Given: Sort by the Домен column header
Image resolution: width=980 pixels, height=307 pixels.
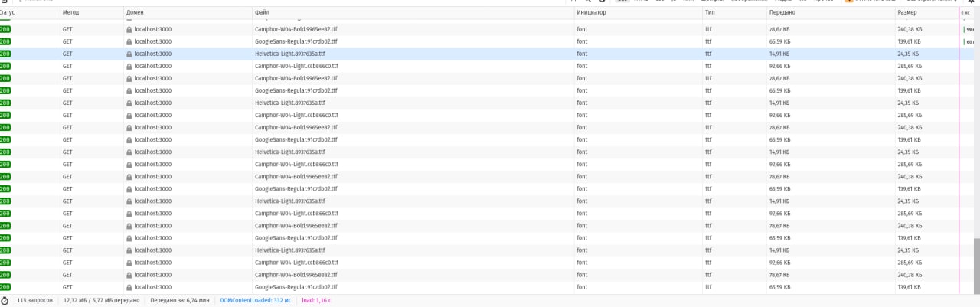Looking at the screenshot, I should pyautogui.click(x=188, y=12).
